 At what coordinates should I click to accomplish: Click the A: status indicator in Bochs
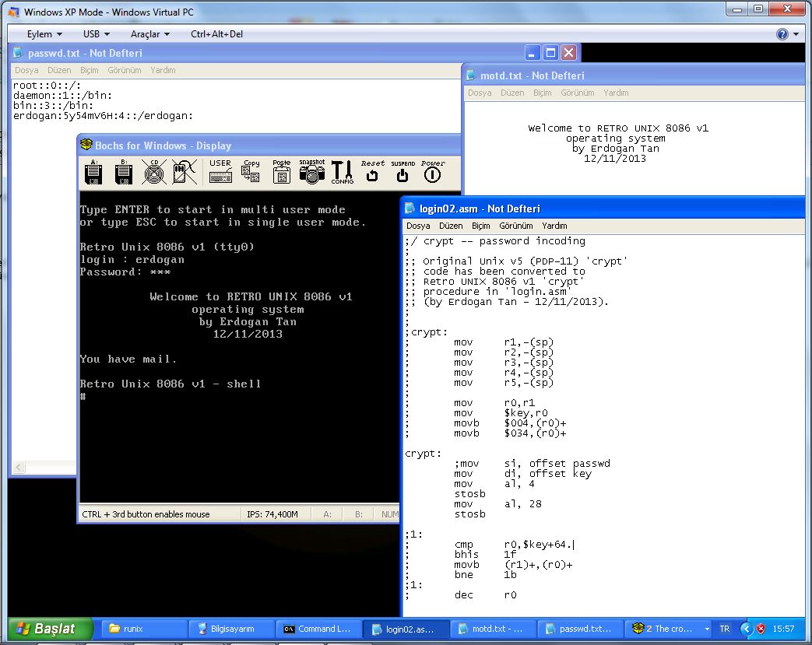[327, 514]
